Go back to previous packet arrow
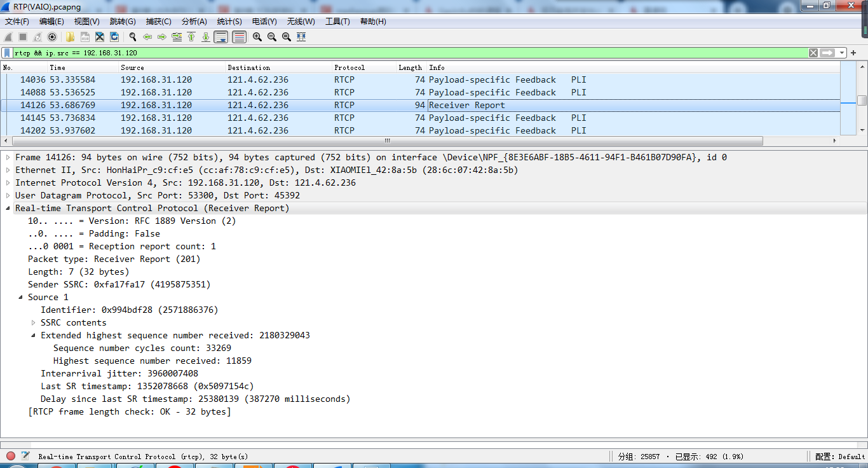The height and width of the screenshot is (468, 868). tap(147, 37)
